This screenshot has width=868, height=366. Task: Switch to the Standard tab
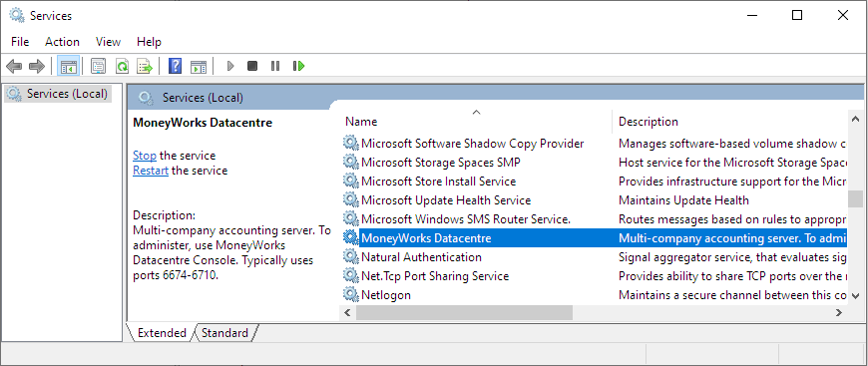click(x=224, y=333)
